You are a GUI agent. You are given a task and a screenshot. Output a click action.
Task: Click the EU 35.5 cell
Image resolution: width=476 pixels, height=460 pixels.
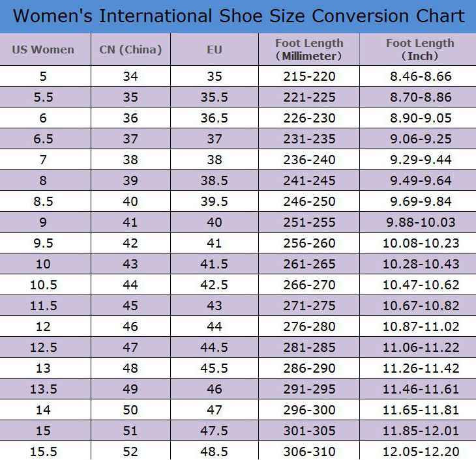click(x=215, y=97)
